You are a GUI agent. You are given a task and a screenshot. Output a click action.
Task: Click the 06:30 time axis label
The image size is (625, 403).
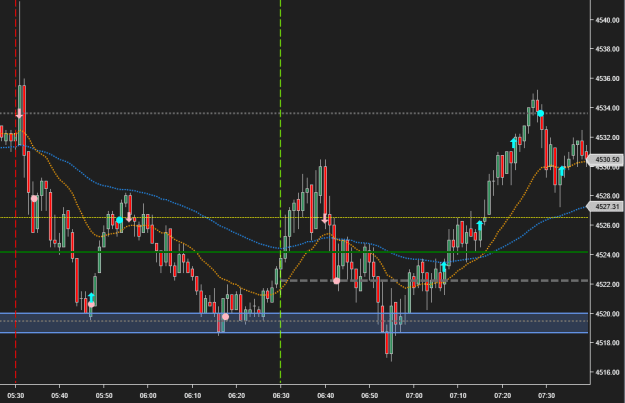tap(281, 396)
